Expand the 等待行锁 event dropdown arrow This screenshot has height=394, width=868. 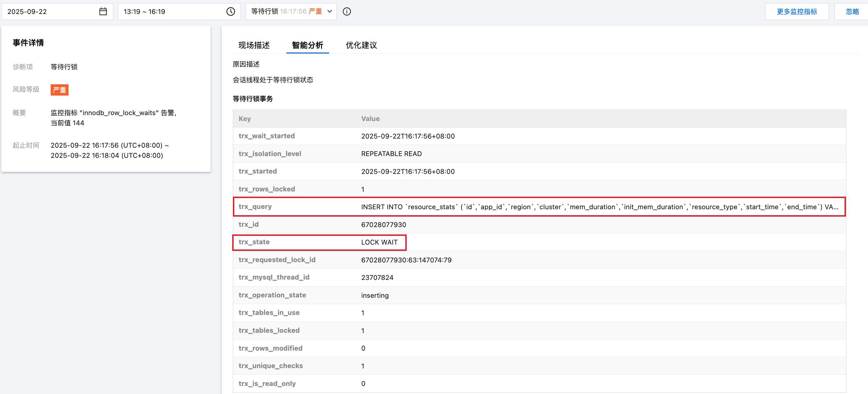click(329, 12)
